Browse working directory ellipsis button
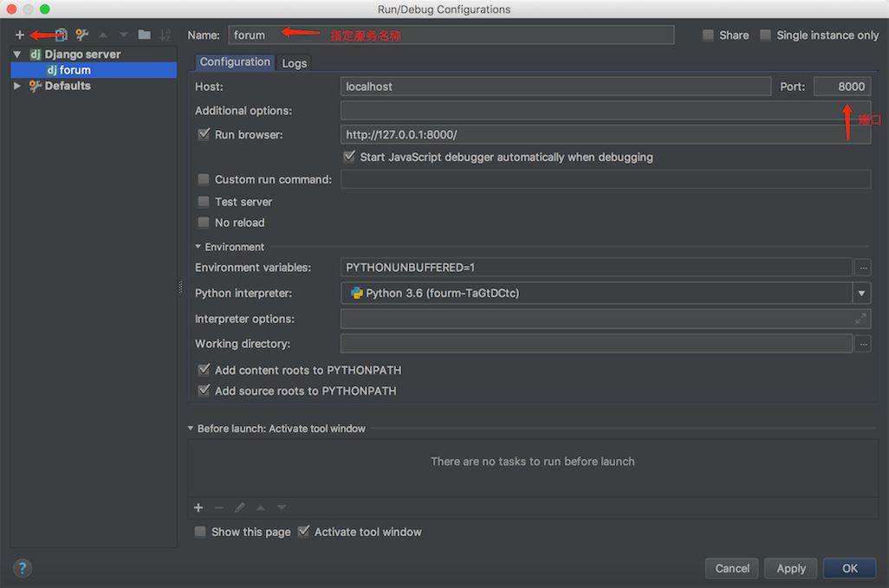The width and height of the screenshot is (889, 588). tap(863, 344)
